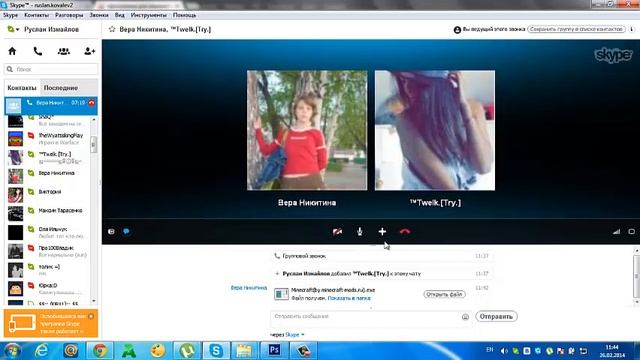Open emoticon picker in message box
This screenshot has height=360, width=640.
coord(465,317)
